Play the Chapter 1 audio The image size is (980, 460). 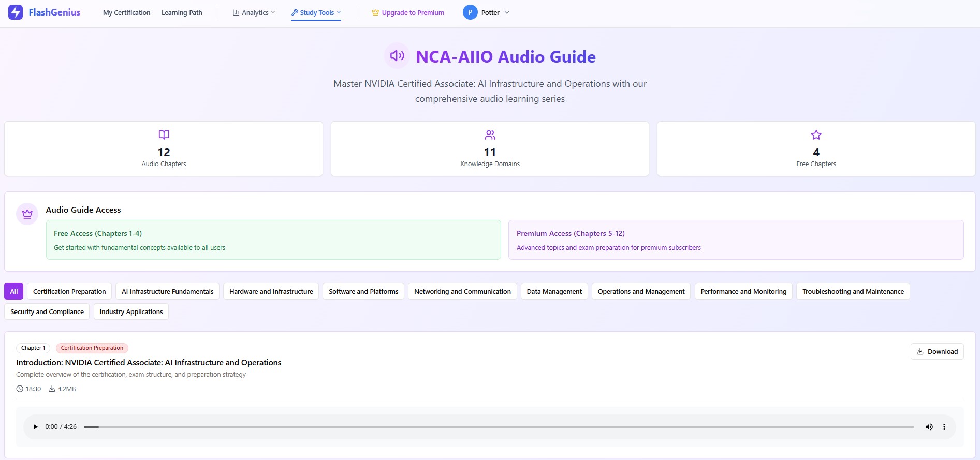[35, 427]
